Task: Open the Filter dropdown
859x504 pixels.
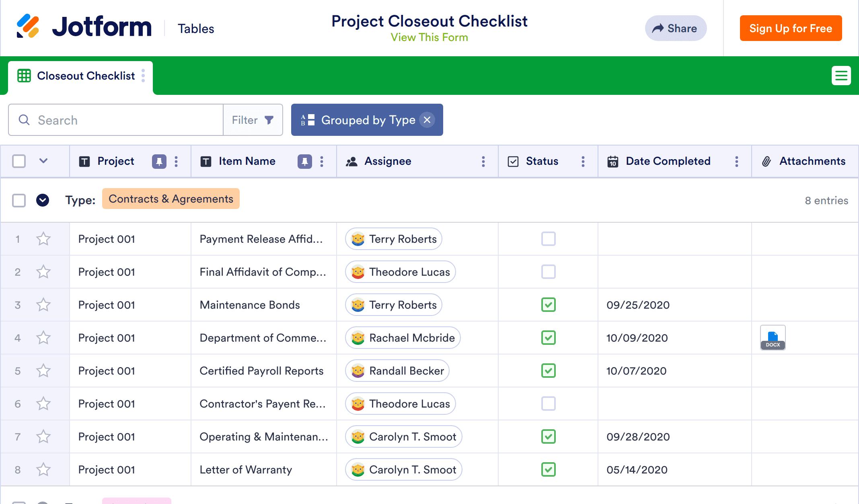Action: point(253,120)
